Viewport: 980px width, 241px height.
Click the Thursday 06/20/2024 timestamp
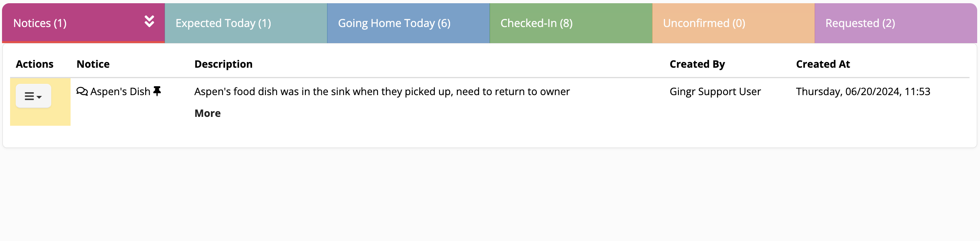pyautogui.click(x=863, y=91)
